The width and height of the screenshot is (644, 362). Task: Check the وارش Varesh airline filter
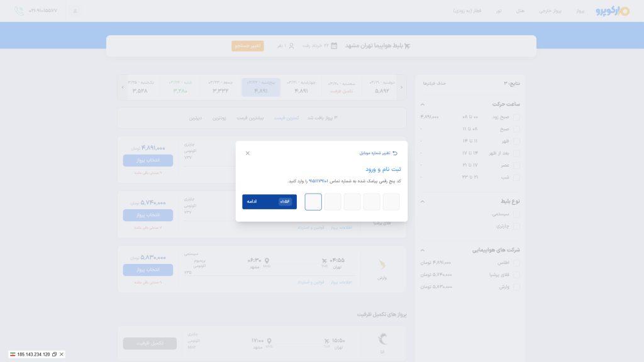[516, 287]
